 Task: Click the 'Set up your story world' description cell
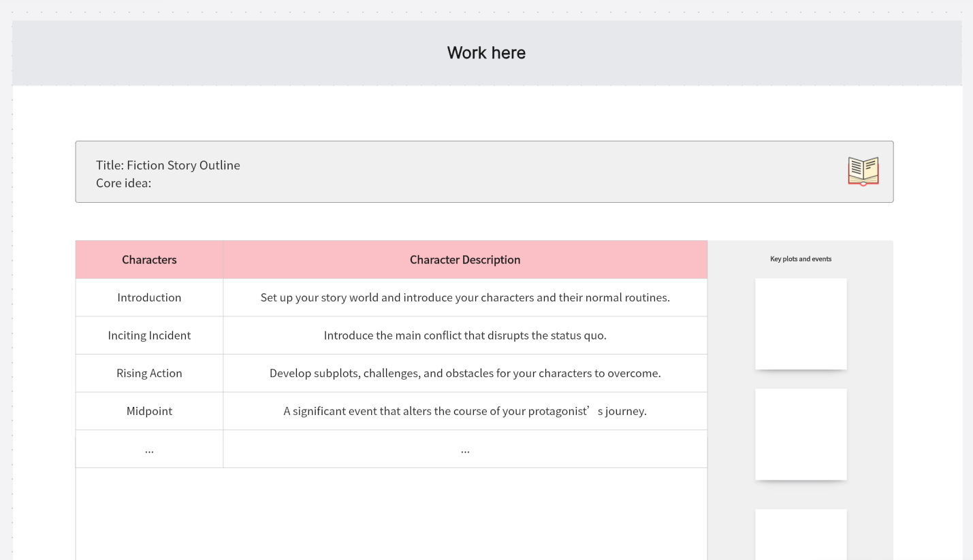point(465,297)
